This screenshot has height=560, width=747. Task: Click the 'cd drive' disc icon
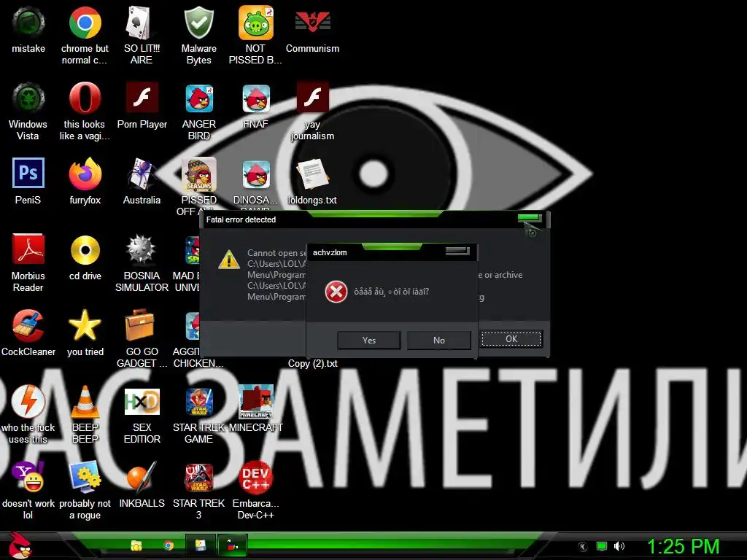[85, 249]
